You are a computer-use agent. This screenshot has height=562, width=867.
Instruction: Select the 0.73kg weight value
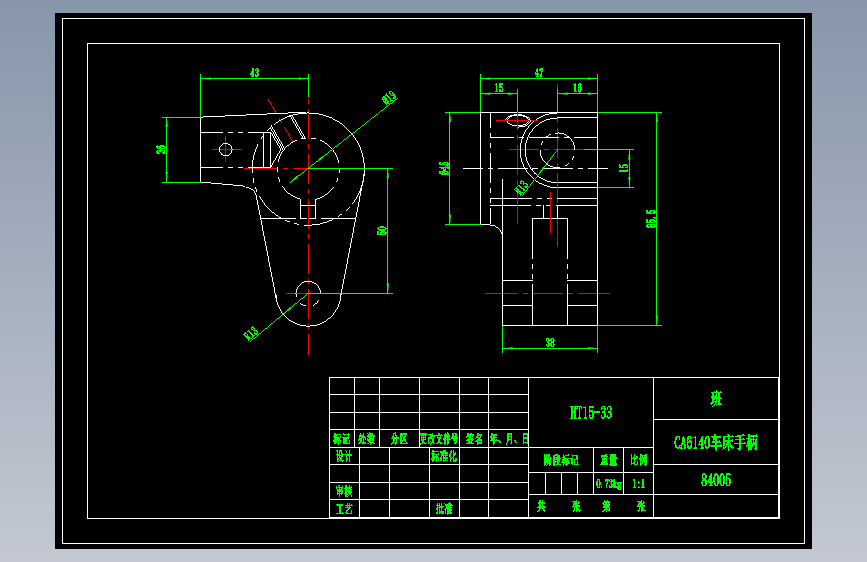click(x=609, y=484)
